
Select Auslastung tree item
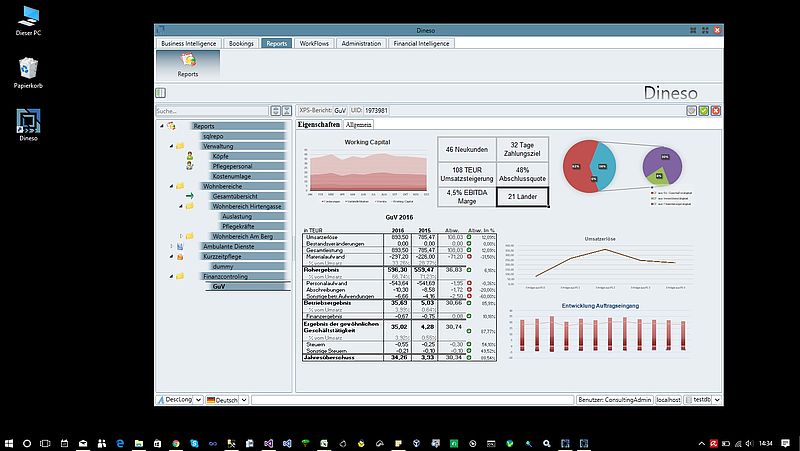pos(253,216)
